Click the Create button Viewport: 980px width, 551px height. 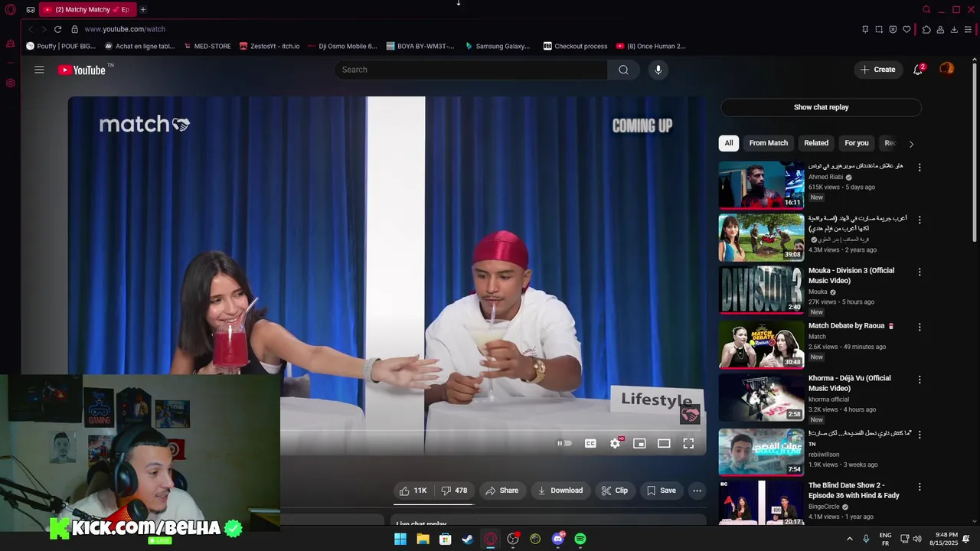877,70
